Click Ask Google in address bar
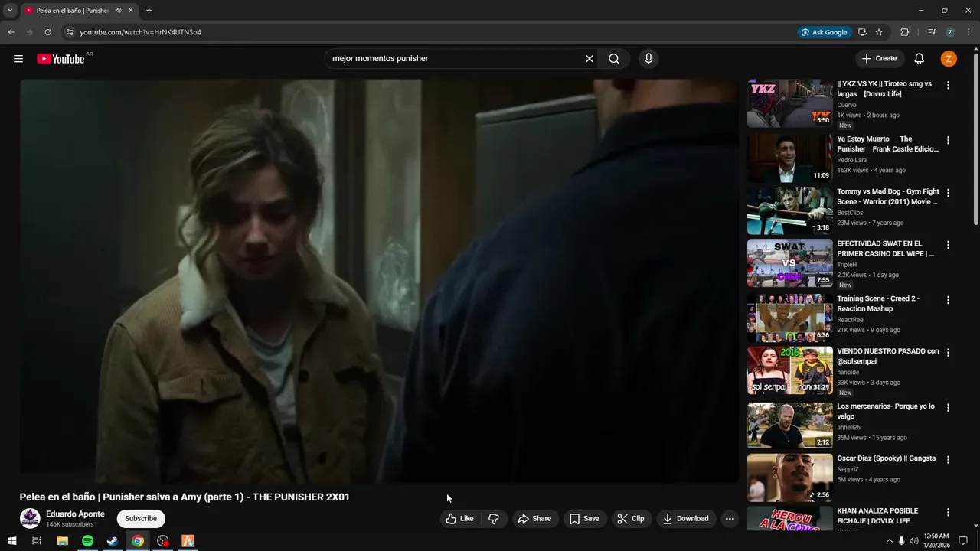 tap(824, 32)
